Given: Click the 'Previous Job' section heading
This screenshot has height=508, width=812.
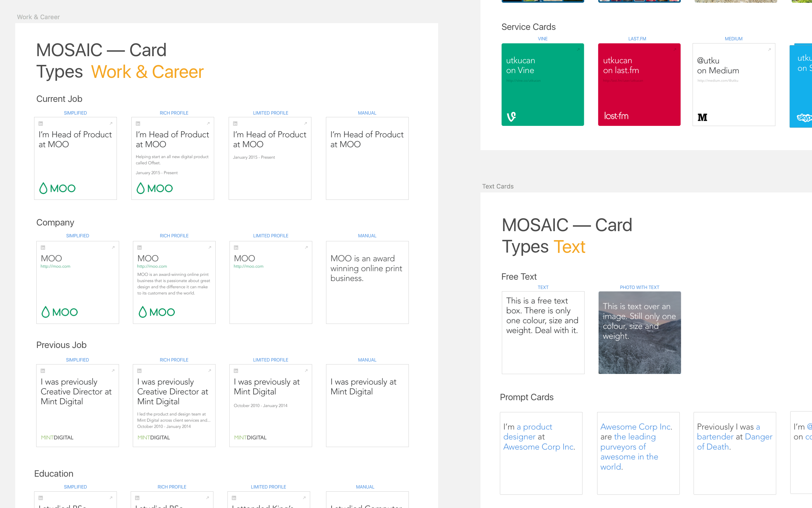Looking at the screenshot, I should point(61,345).
